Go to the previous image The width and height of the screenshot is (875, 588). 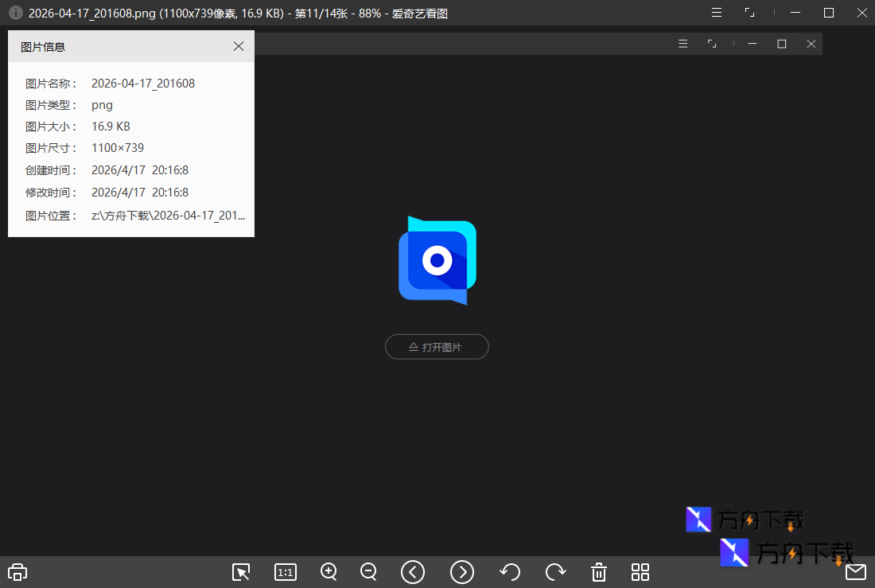pyautogui.click(x=413, y=572)
